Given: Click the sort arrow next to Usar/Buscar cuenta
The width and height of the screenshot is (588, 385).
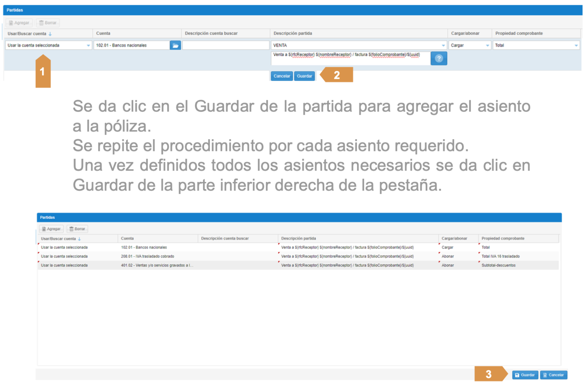Looking at the screenshot, I should point(50,34).
